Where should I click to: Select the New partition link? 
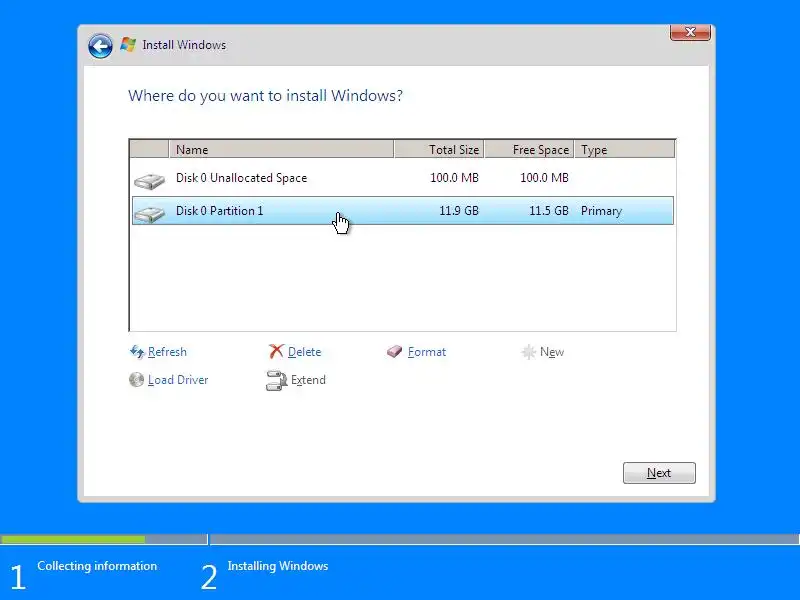[x=552, y=352]
